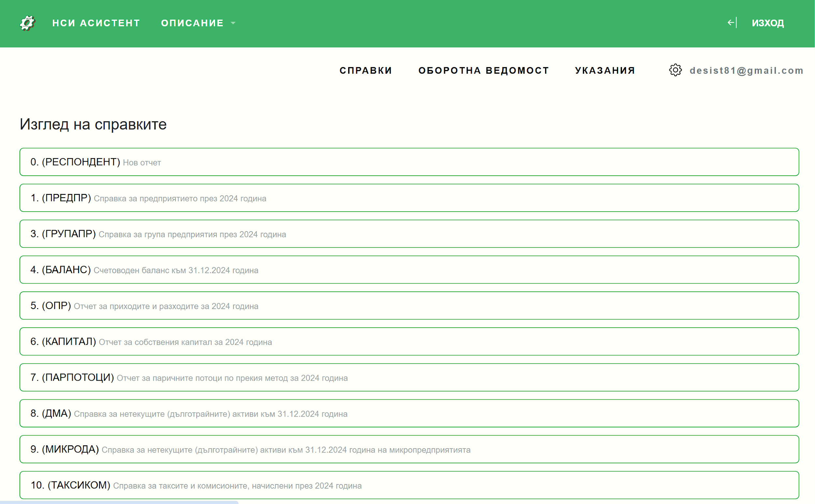The height and width of the screenshot is (504, 815).
Task: Expand the ОПИСАНИЕ dropdown arrow
Action: pos(233,23)
